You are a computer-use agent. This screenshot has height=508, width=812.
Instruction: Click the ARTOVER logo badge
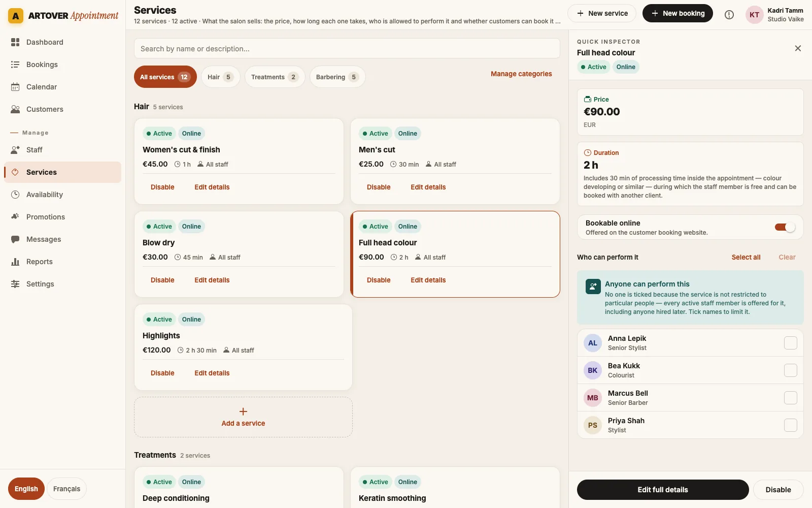16,16
